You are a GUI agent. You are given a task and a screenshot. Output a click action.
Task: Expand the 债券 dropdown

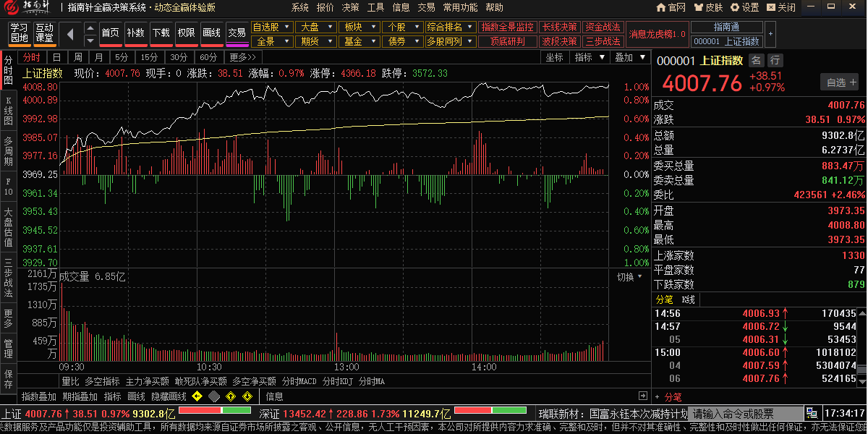click(x=402, y=41)
